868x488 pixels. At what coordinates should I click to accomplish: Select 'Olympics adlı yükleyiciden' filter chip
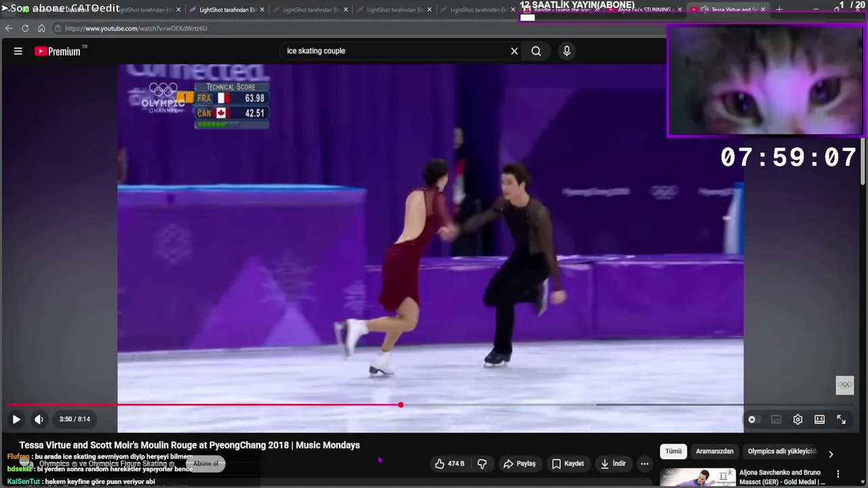click(x=782, y=451)
